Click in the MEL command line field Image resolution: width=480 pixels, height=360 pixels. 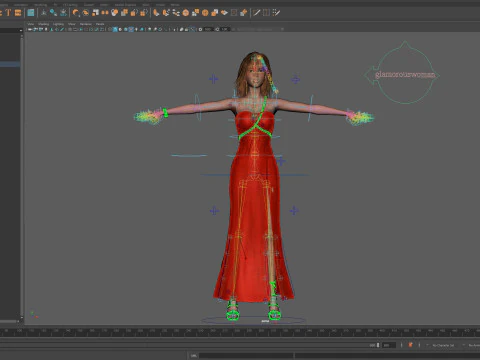click(x=246, y=356)
